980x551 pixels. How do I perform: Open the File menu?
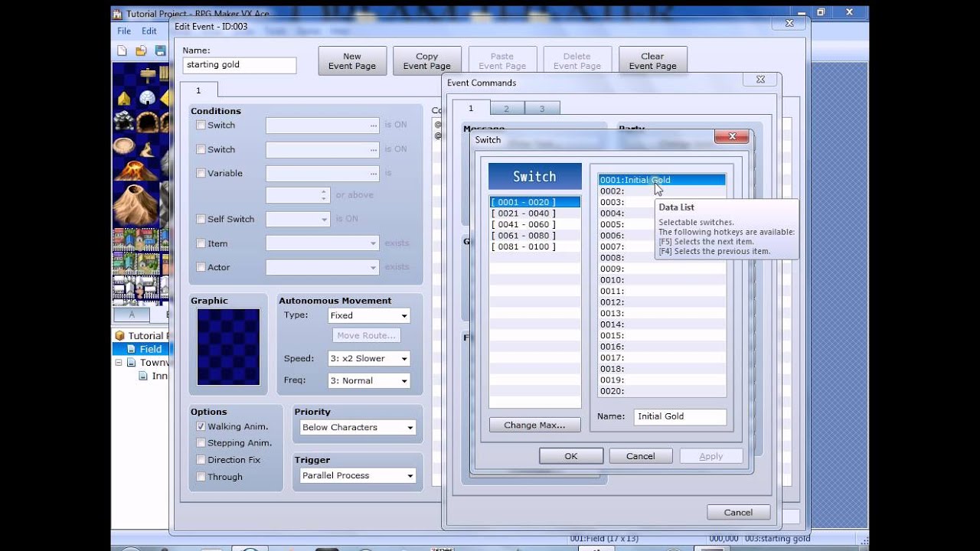124,31
